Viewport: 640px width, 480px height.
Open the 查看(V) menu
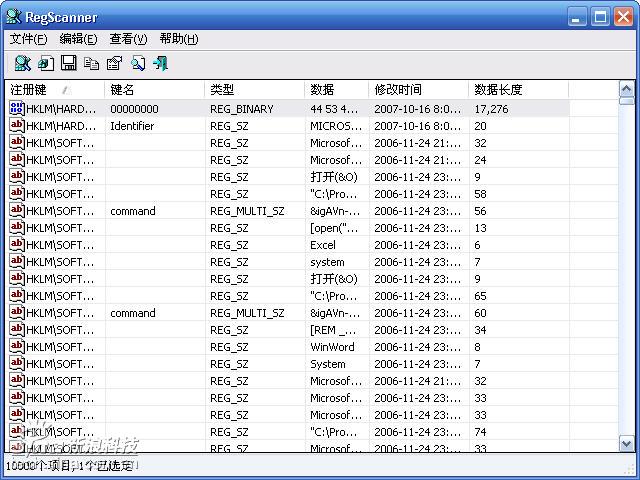pos(128,39)
